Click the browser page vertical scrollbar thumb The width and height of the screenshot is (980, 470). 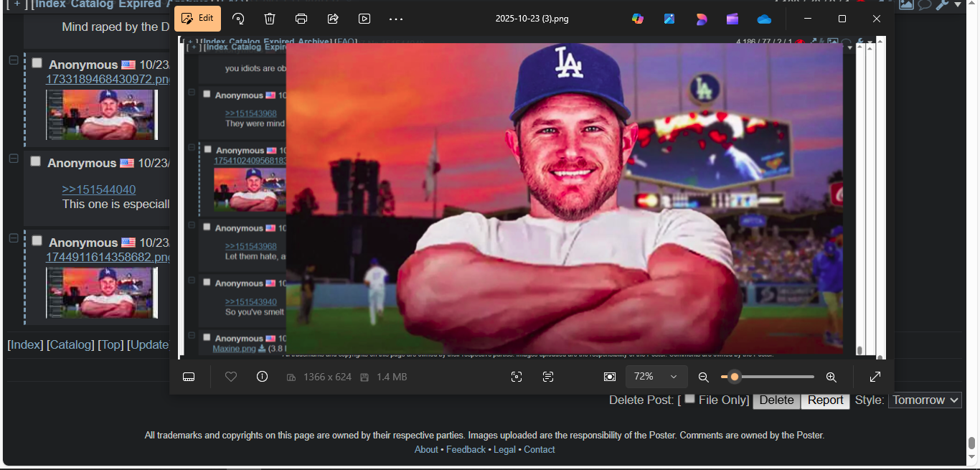click(972, 443)
